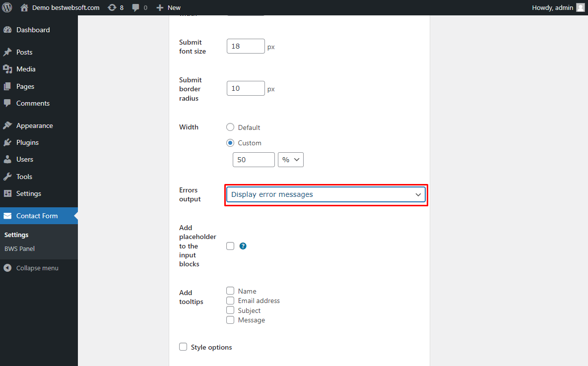Viewport: 588px width, 366px height.
Task: Open the Pages menu
Action: 25,86
